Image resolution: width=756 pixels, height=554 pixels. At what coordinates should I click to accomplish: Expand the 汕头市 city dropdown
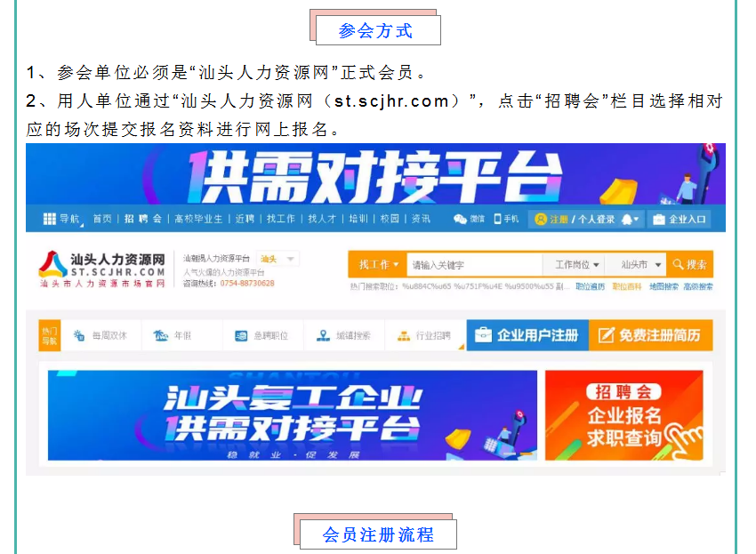[637, 265]
